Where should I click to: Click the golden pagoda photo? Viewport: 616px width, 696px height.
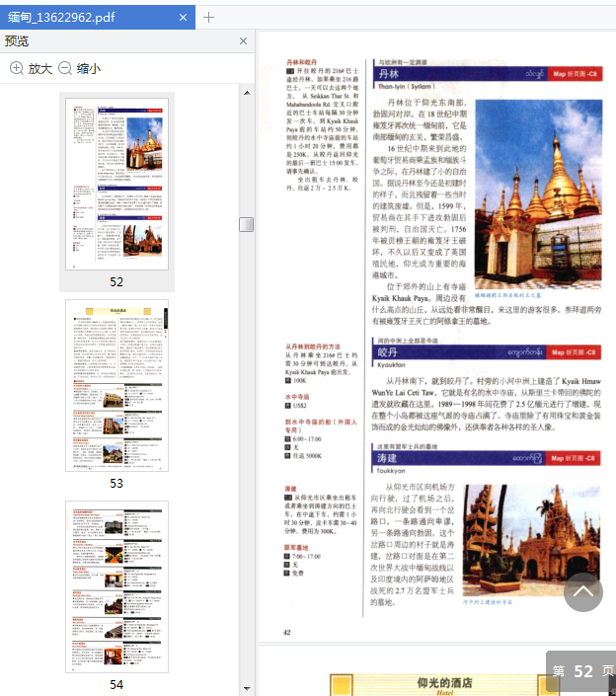tap(538, 194)
